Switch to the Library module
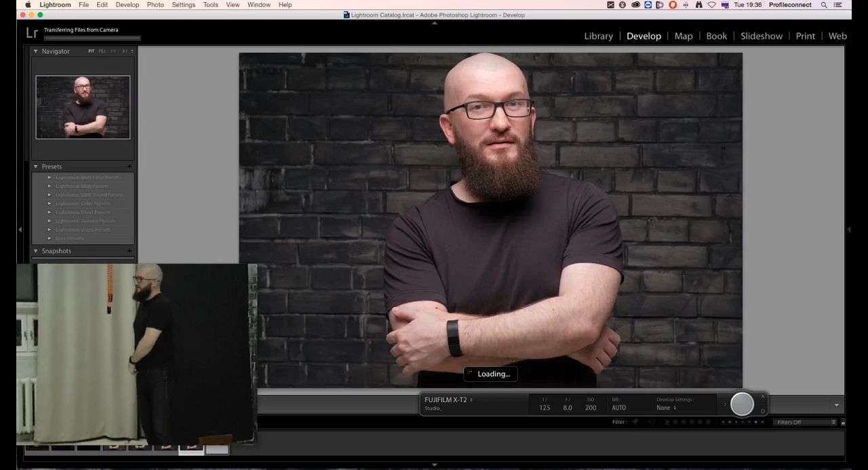The width and height of the screenshot is (868, 470). (598, 36)
